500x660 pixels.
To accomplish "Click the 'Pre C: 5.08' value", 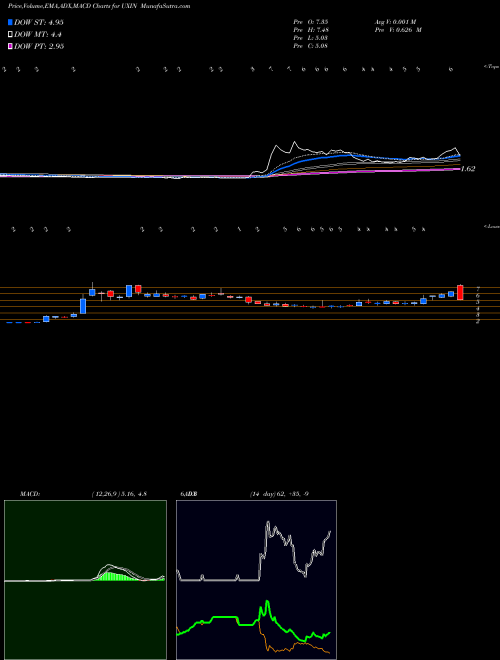I will (311, 46).
